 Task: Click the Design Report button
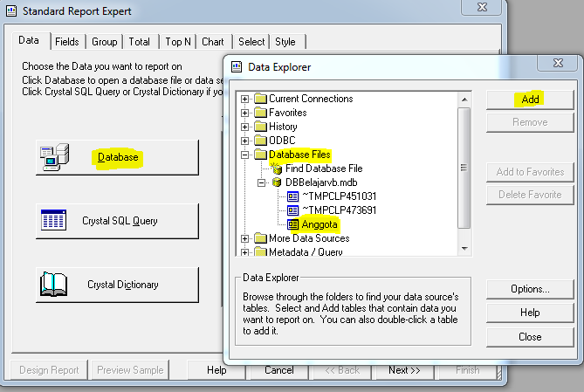click(x=49, y=370)
